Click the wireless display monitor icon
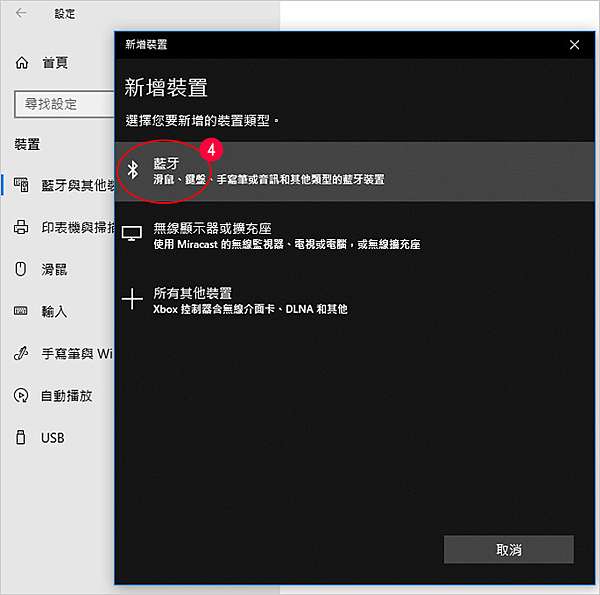 coord(132,233)
